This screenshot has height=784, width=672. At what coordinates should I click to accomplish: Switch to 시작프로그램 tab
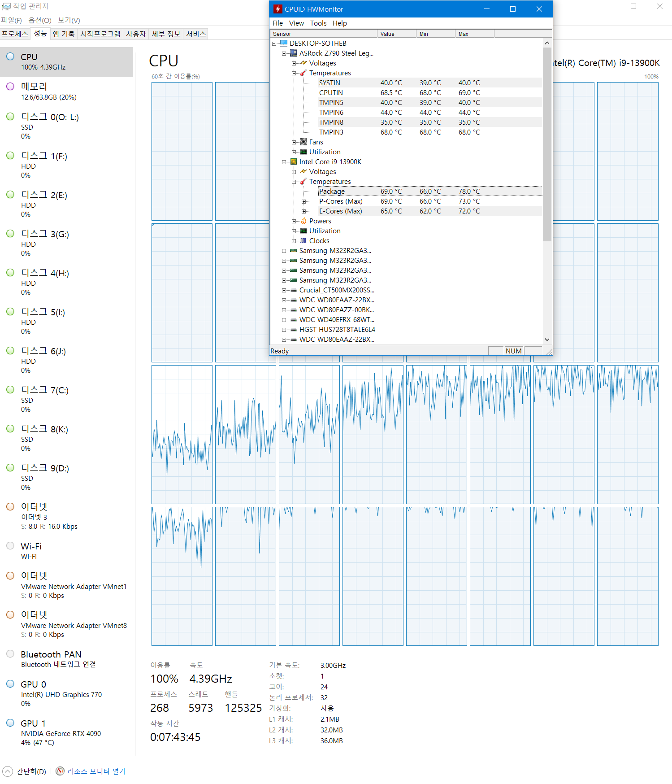tap(100, 34)
